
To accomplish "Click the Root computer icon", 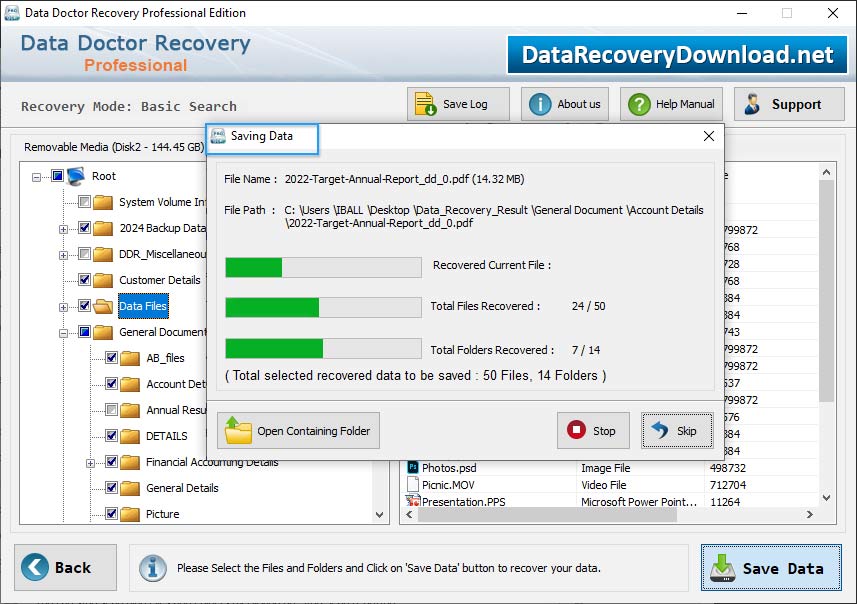I will (x=76, y=176).
